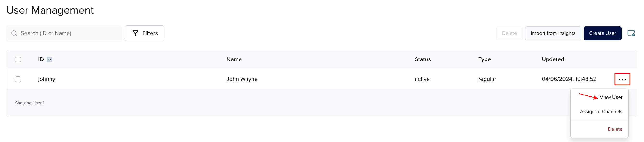
Task: Select the johnny row checkbox
Action: pyautogui.click(x=18, y=79)
